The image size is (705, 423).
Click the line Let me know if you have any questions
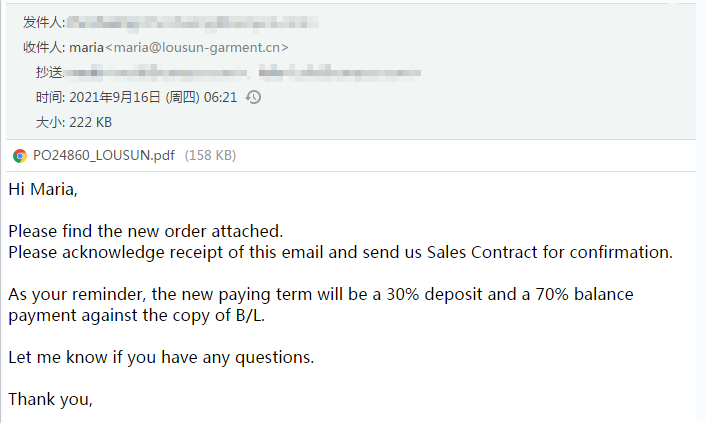pyautogui.click(x=161, y=357)
